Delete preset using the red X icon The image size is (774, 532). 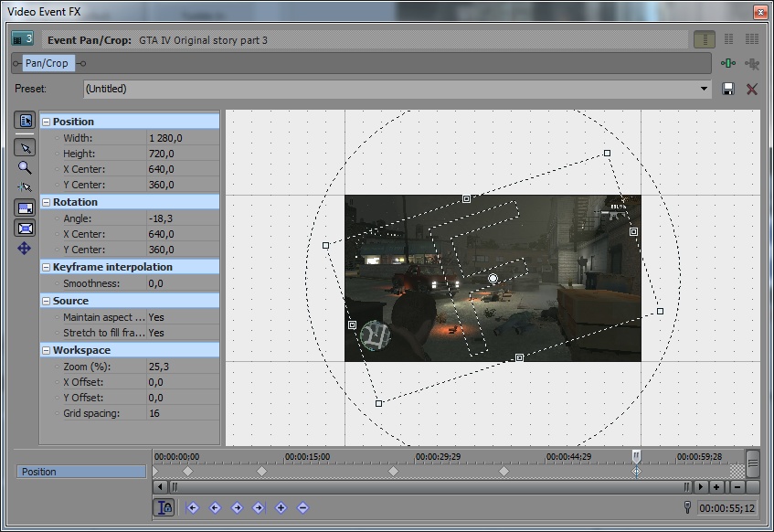[752, 89]
